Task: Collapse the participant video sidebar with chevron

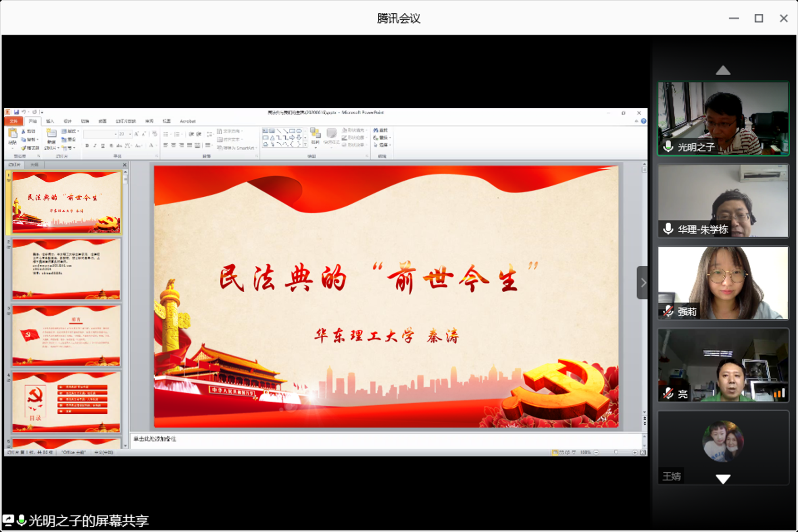Action: click(643, 283)
